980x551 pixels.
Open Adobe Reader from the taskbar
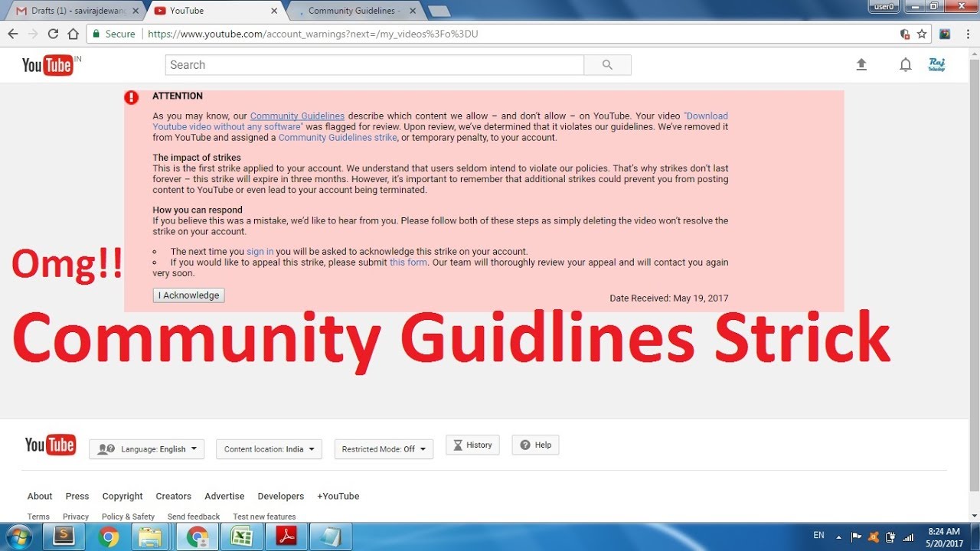[x=286, y=536]
